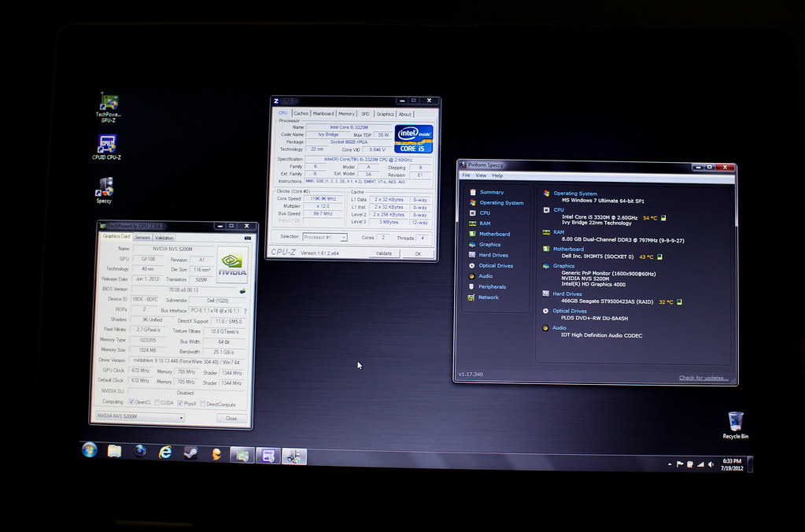Open the Speccy desktop shortcut icon
The height and width of the screenshot is (532, 805).
(104, 190)
